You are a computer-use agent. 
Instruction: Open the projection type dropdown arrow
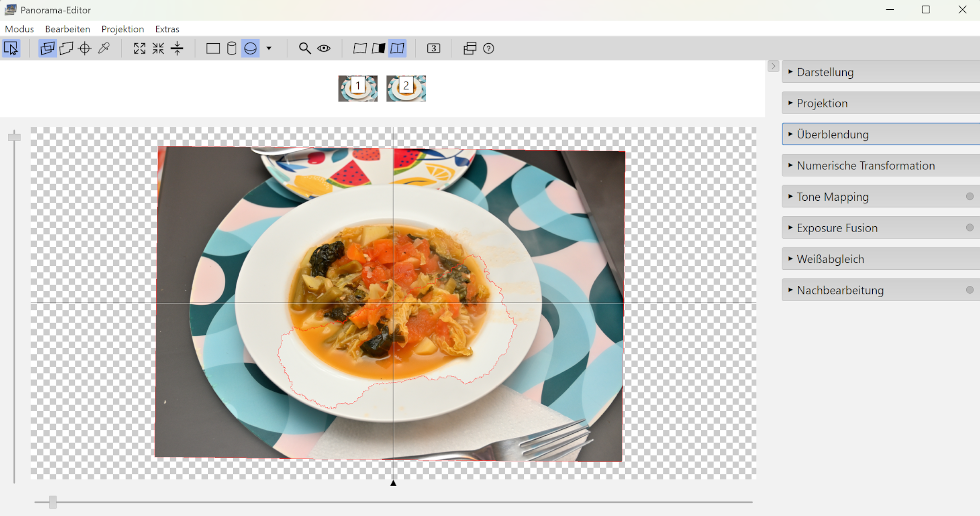click(269, 48)
